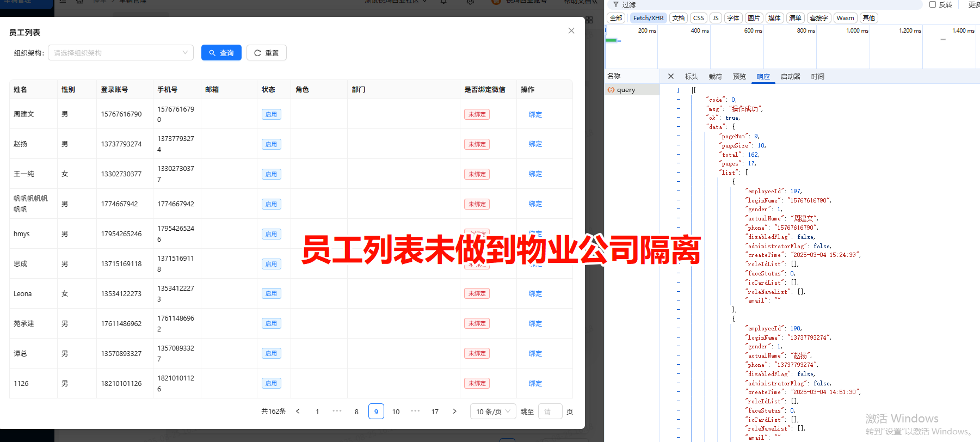Toggle the 反转 invert checkbox
The width and height of the screenshot is (980, 442).
coord(933,4)
